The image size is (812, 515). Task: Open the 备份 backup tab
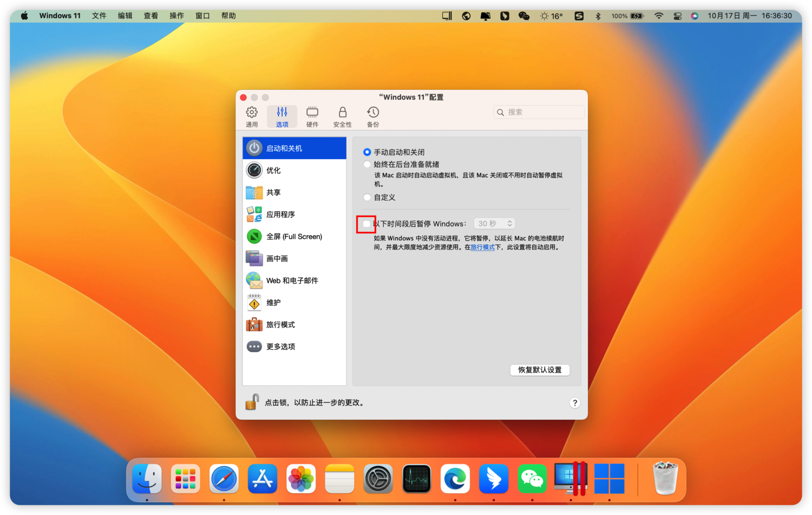[373, 116]
